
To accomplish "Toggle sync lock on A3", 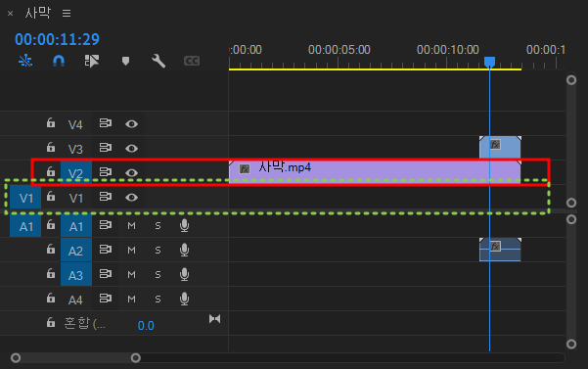I will point(106,274).
